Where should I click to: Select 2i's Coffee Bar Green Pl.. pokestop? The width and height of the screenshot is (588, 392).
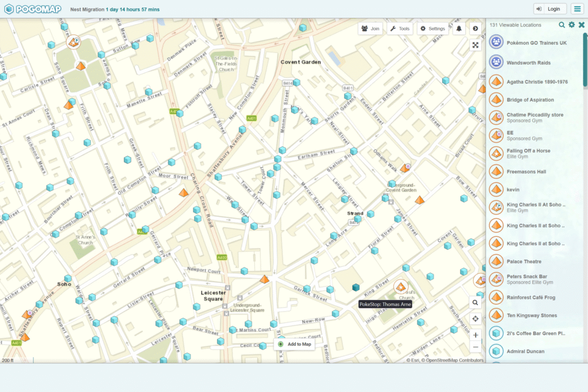(x=535, y=333)
